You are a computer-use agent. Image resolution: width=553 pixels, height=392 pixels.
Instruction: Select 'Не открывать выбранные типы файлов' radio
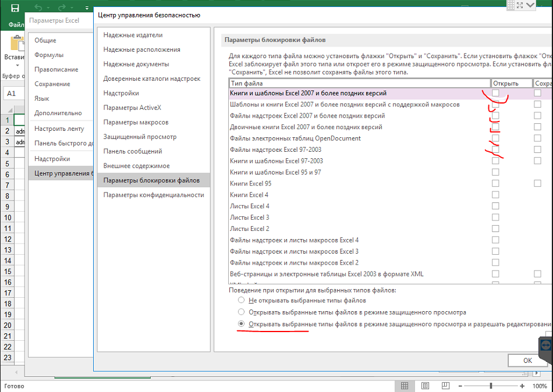click(x=241, y=301)
